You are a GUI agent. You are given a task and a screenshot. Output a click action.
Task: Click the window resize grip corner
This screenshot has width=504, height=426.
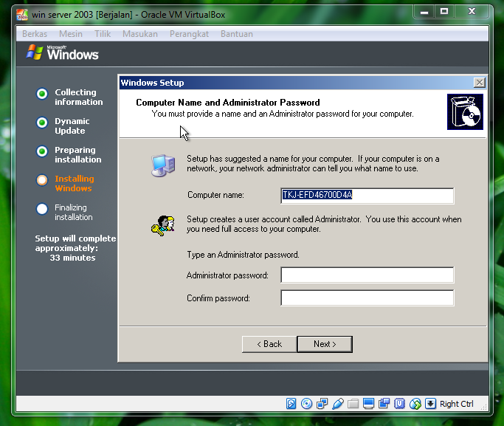pyautogui.click(x=484, y=407)
